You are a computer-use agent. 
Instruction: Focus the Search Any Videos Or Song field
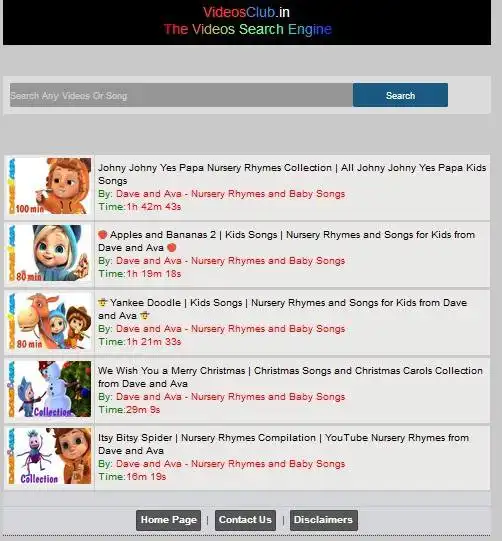(x=181, y=95)
